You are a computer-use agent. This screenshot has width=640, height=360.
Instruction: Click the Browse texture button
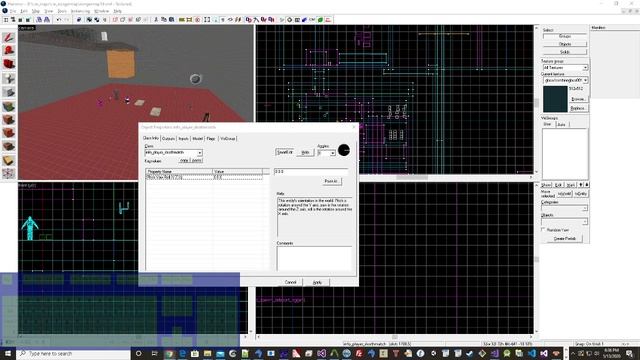click(578, 99)
